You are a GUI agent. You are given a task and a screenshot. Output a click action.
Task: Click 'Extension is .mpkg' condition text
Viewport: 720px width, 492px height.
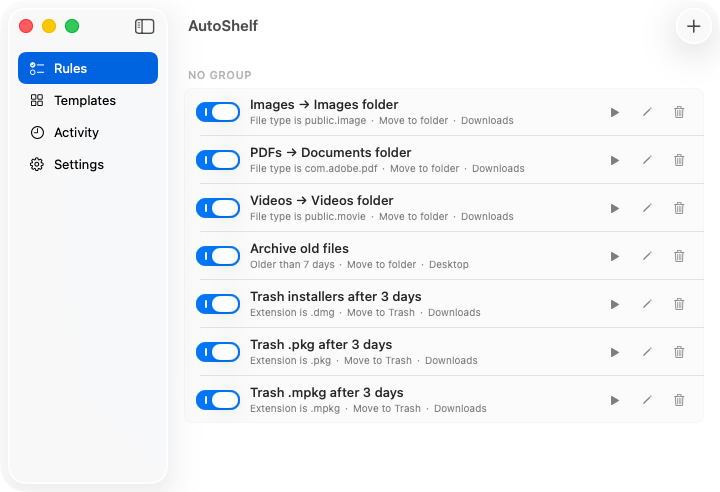[295, 409]
